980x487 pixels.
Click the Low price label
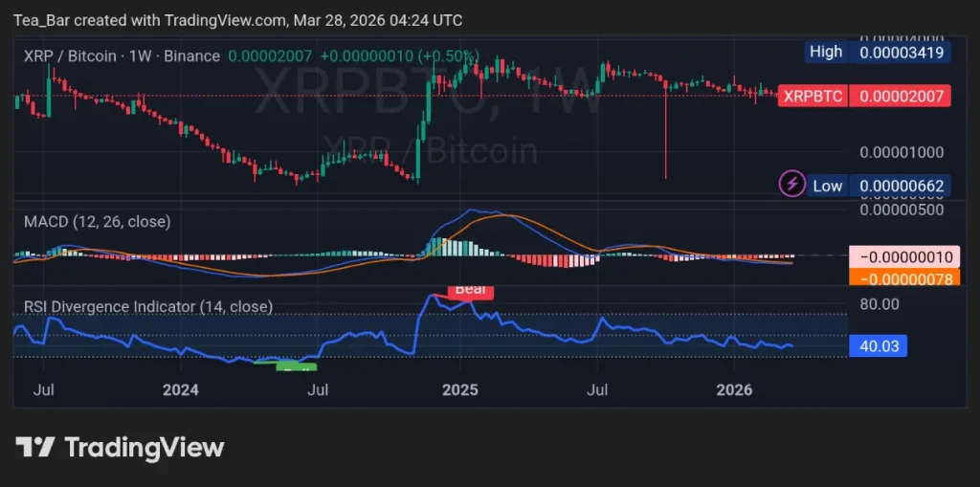coord(827,186)
